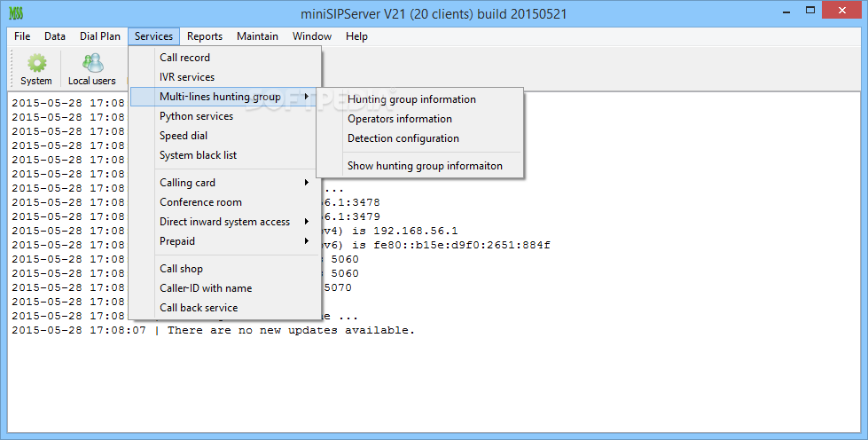Screen dimensions: 868x440
Task: Open the Local users toolbar icon
Action: 92,69
